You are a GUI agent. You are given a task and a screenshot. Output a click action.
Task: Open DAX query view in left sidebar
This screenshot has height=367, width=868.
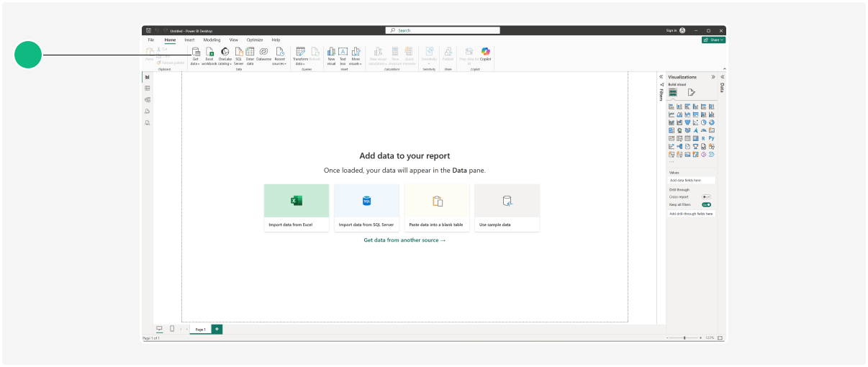click(147, 112)
